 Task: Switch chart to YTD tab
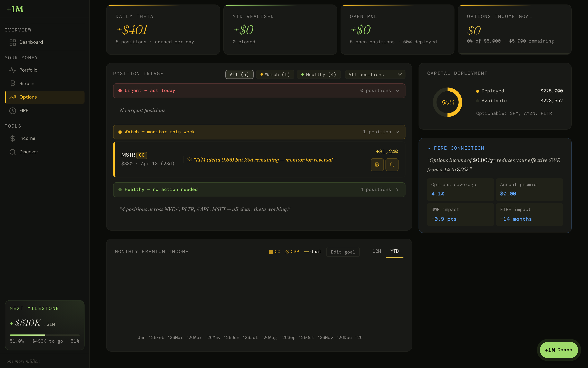[394, 251]
